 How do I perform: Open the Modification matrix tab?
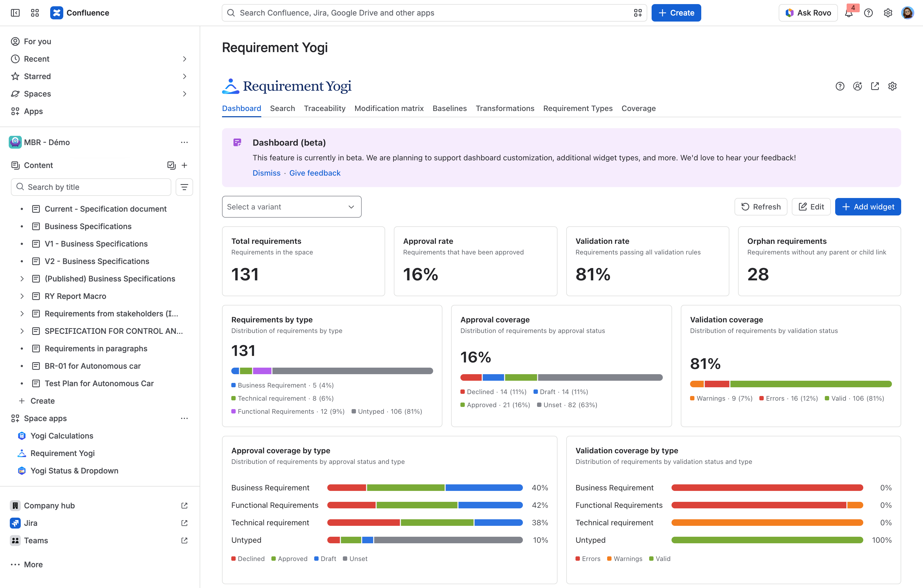(x=389, y=109)
